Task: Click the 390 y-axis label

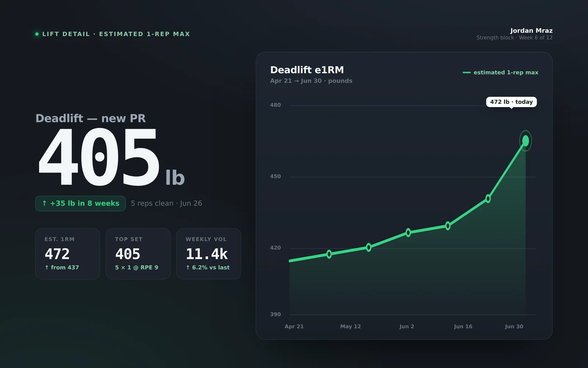Action: point(275,314)
